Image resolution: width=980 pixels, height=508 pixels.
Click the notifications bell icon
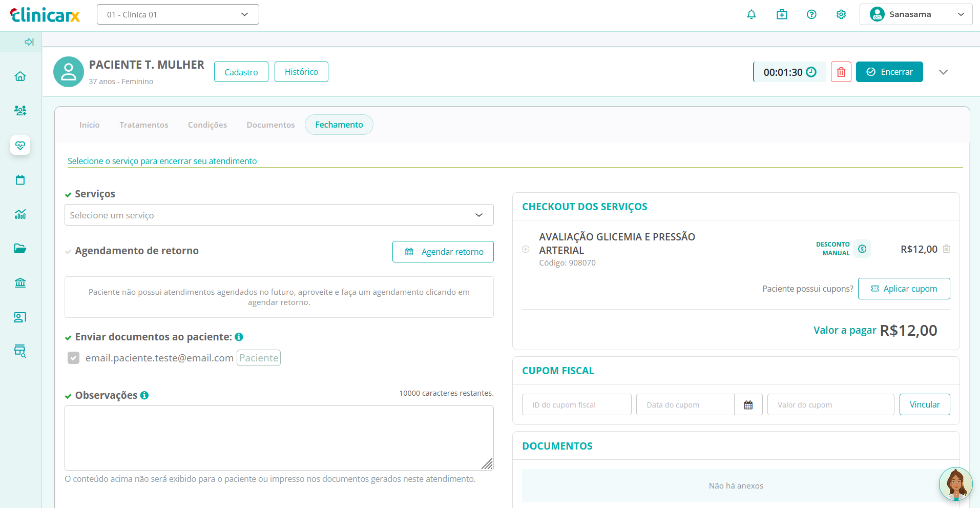pyautogui.click(x=751, y=14)
